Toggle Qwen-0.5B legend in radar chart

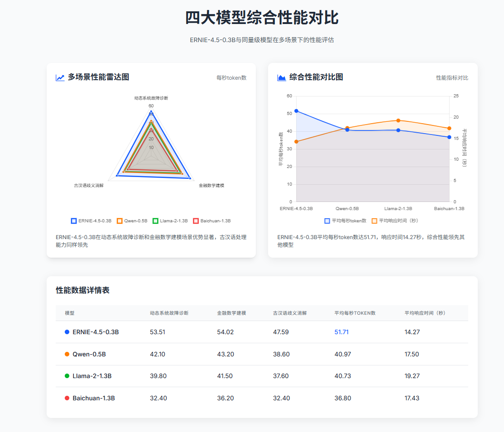(132, 221)
